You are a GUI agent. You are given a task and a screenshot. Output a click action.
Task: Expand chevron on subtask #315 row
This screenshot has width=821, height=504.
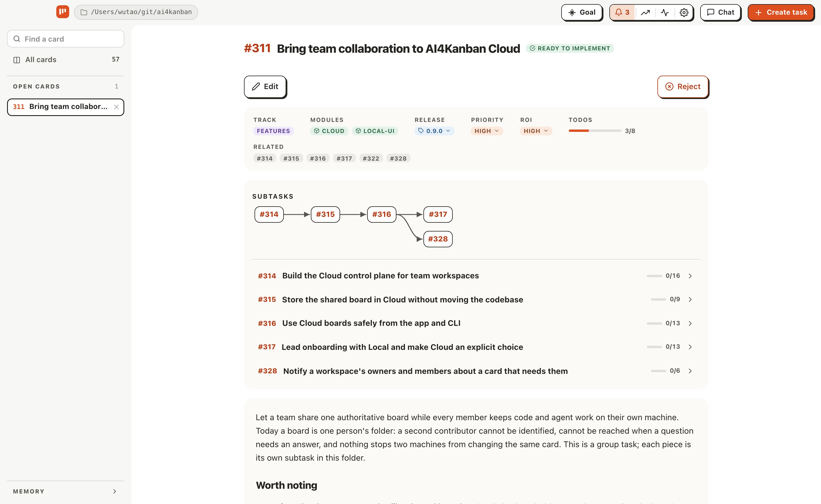(690, 300)
